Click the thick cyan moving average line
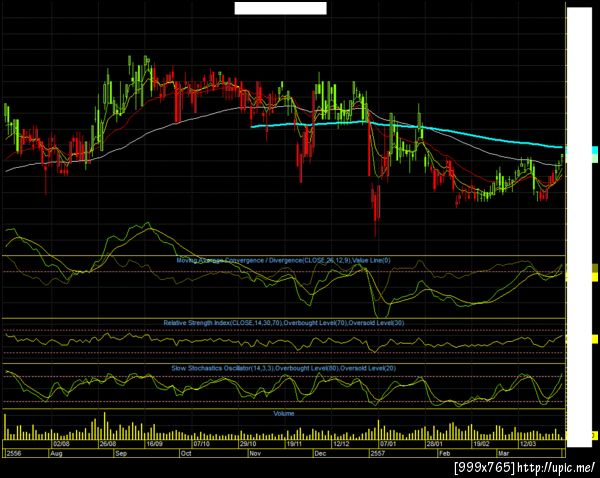The image size is (600, 478). pyautogui.click(x=407, y=127)
